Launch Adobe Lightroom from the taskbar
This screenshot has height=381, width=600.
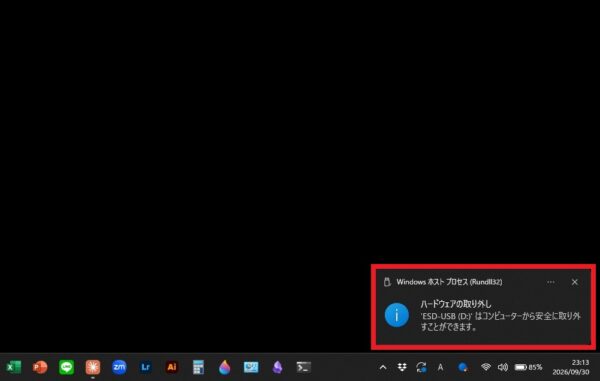[x=146, y=368]
